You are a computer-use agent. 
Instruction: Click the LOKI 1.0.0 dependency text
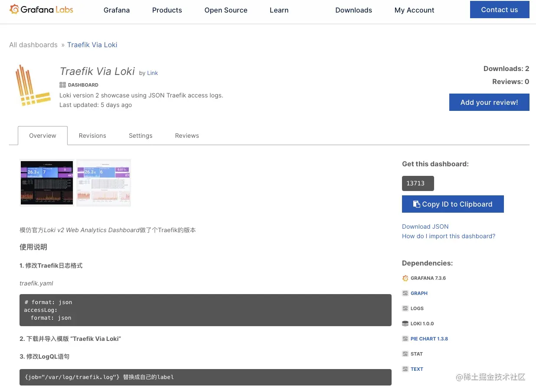click(x=422, y=324)
